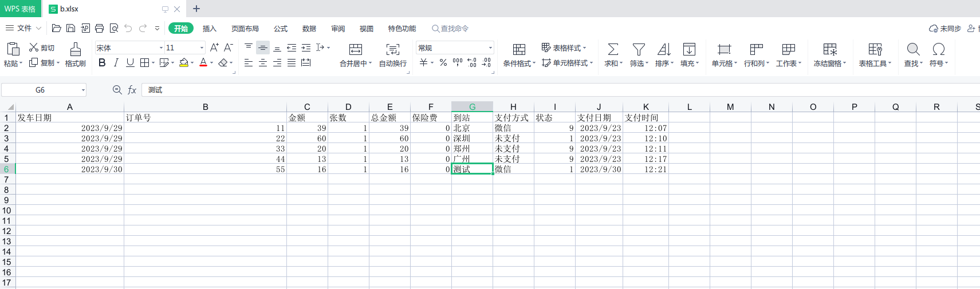Toggle italic formatting
The height and width of the screenshot is (289, 980).
[x=116, y=63]
